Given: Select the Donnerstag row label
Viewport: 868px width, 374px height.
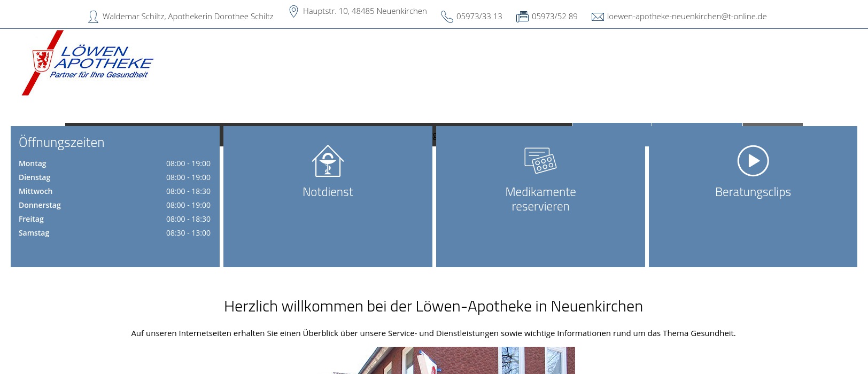Looking at the screenshot, I should [40, 205].
